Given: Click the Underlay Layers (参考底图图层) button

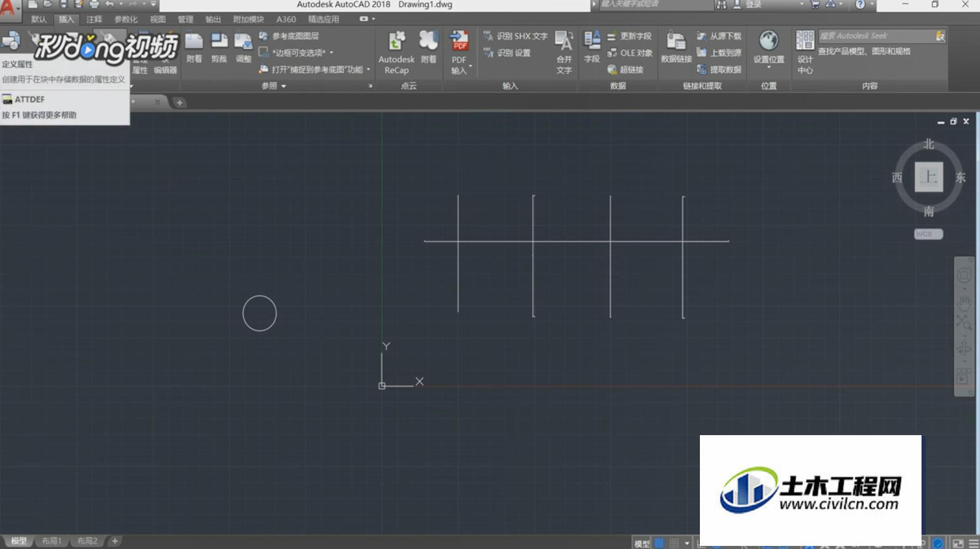Looking at the screenshot, I should tap(289, 36).
